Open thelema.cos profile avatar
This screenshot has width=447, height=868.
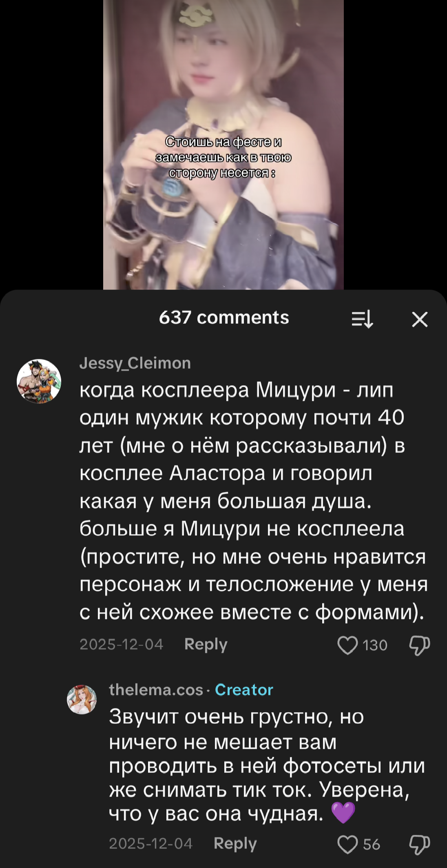point(82,699)
